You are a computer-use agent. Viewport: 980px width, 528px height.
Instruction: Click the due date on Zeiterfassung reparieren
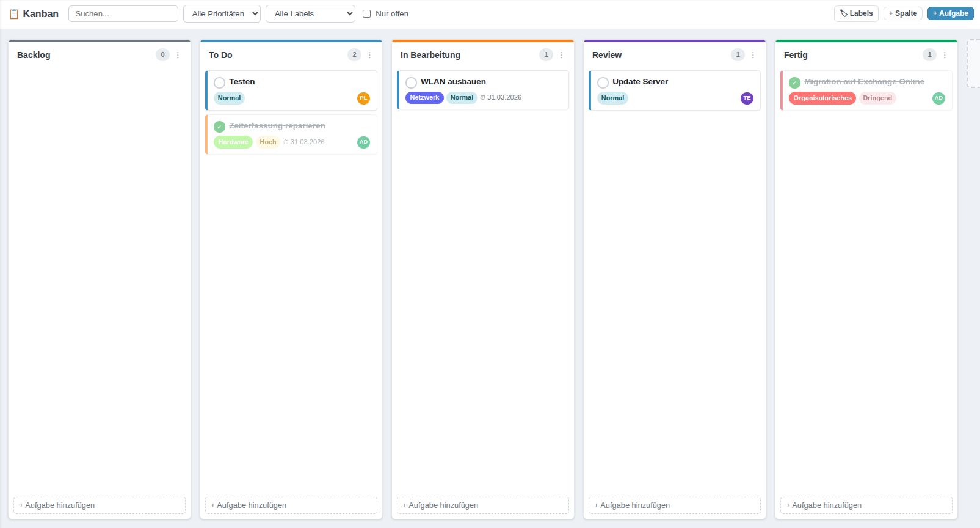(x=304, y=142)
